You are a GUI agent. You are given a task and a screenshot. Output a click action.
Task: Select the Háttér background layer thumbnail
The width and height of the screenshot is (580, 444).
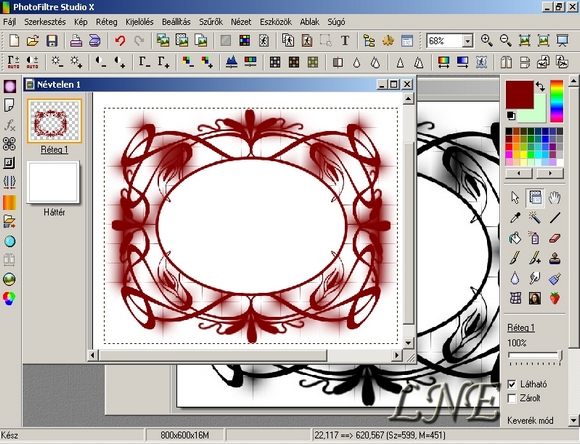(53, 182)
